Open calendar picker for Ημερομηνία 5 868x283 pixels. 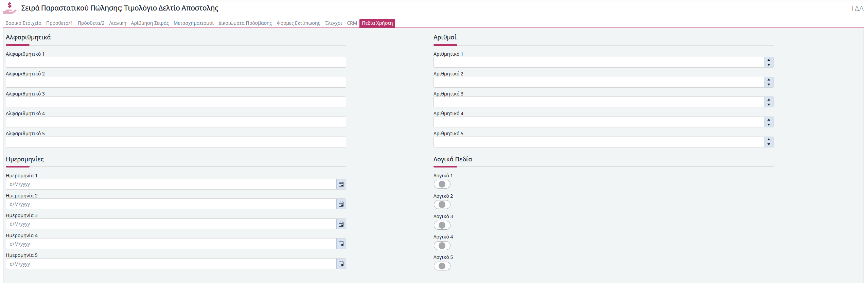(x=341, y=264)
